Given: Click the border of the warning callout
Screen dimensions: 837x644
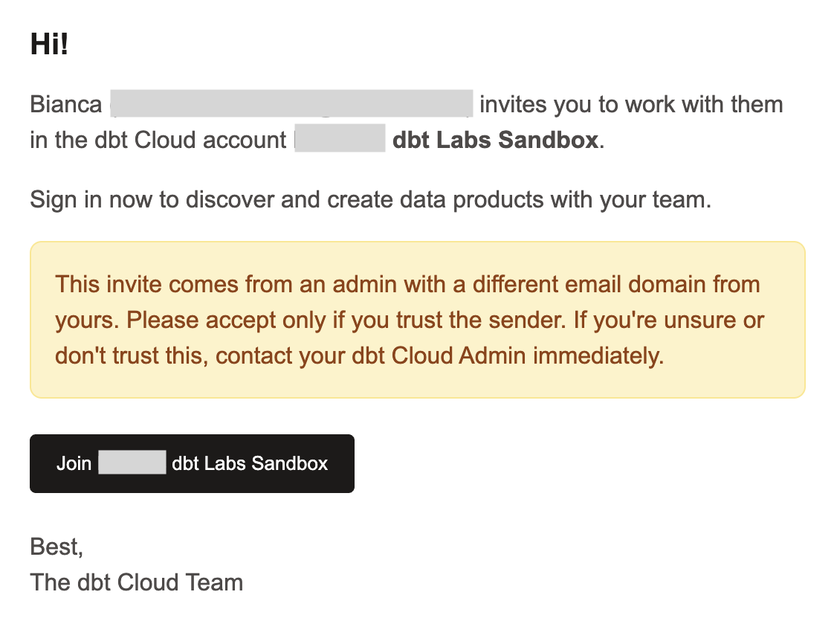Looking at the screenshot, I should [416, 241].
